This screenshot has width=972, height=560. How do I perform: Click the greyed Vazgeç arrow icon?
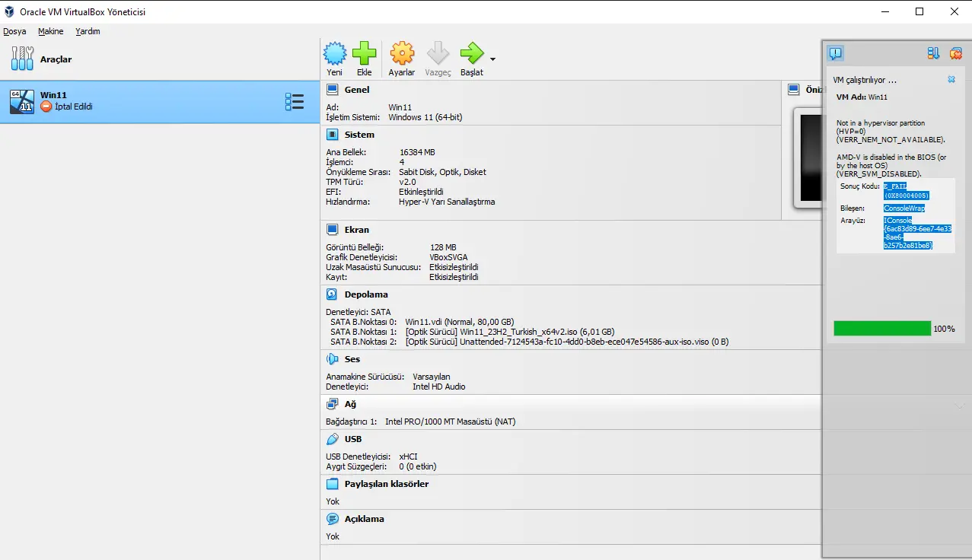[x=438, y=53]
